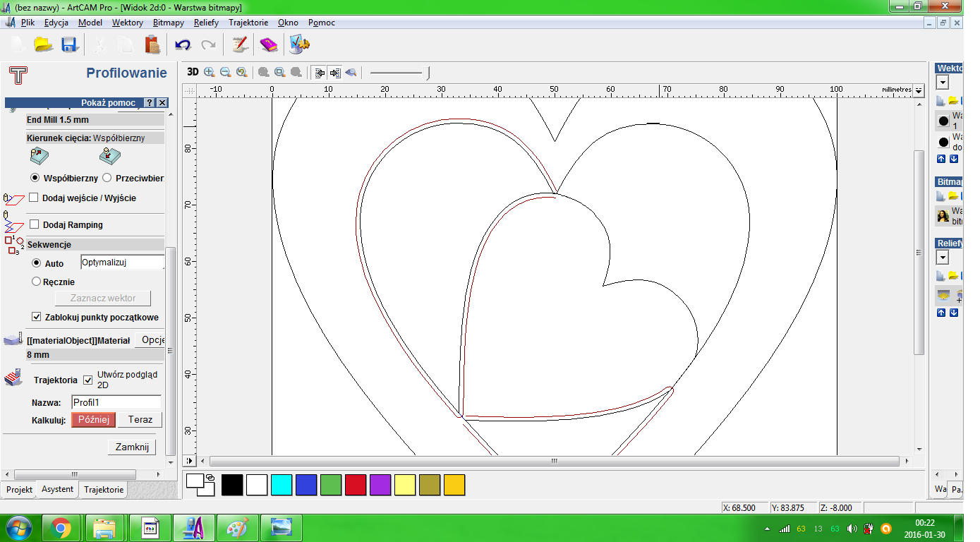Uncheck Zablokuj punkty początkowe

click(37, 317)
